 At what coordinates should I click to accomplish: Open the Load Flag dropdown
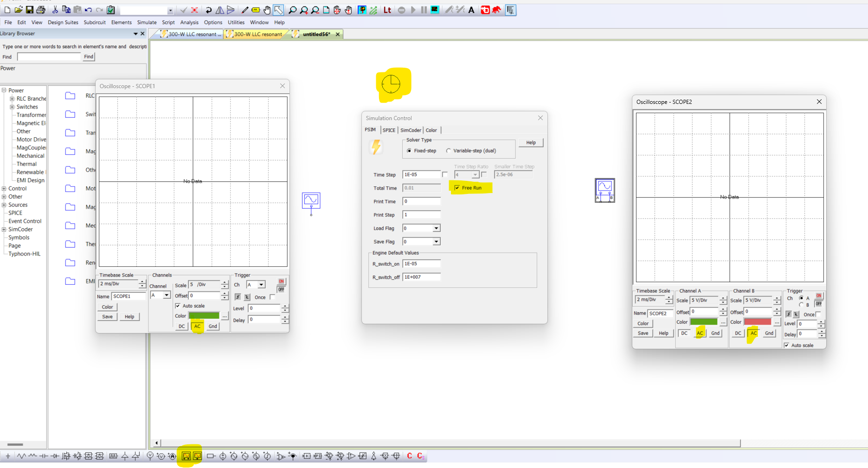436,228
